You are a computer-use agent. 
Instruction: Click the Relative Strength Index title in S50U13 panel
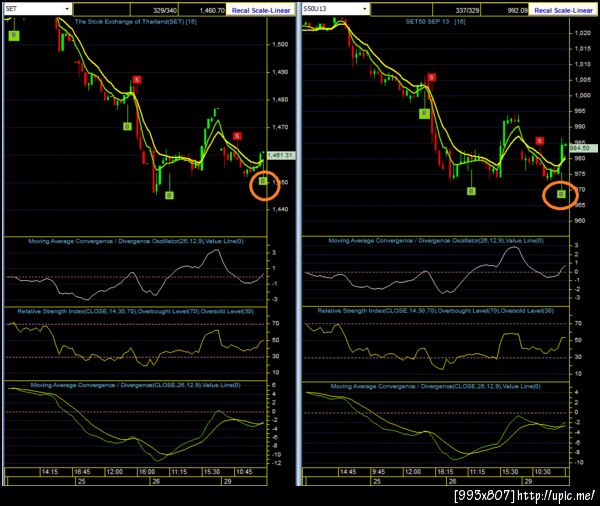[x=435, y=311]
